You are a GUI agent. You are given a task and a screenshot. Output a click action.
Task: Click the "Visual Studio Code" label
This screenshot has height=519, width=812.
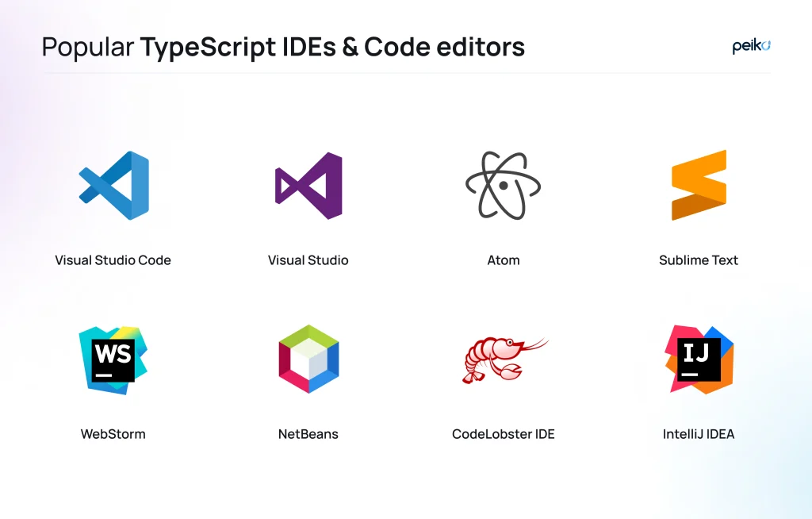[113, 260]
